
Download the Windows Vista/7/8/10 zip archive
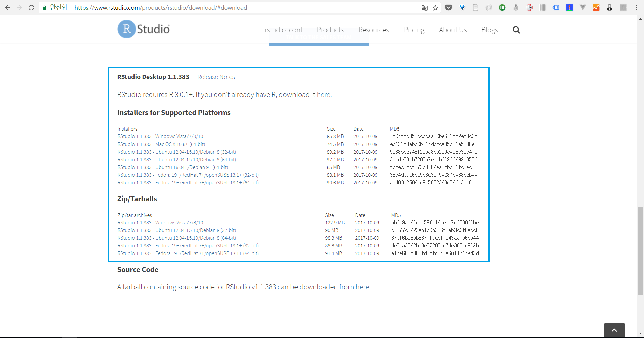(x=160, y=223)
